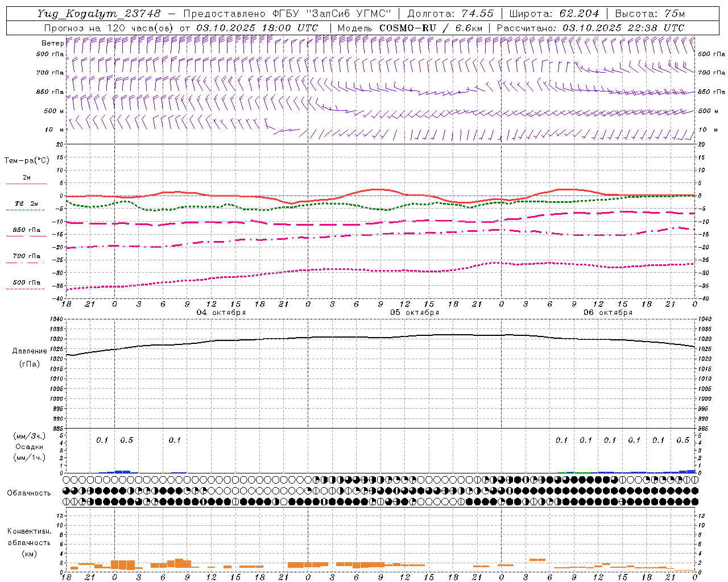Click the Прогноз на 120 часа(ов) text
Screen dimensions: 728x582
[x=109, y=28]
